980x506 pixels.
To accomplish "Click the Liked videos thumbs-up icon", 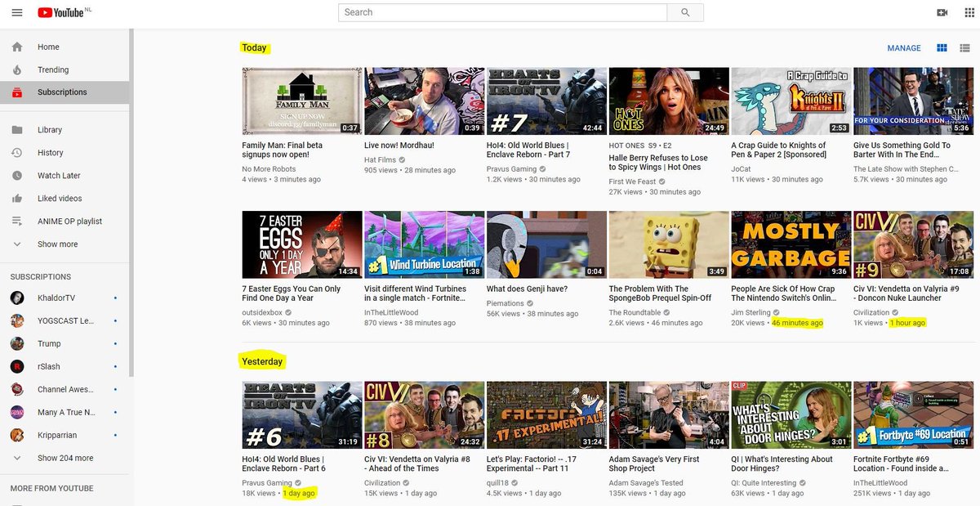I will (17, 199).
